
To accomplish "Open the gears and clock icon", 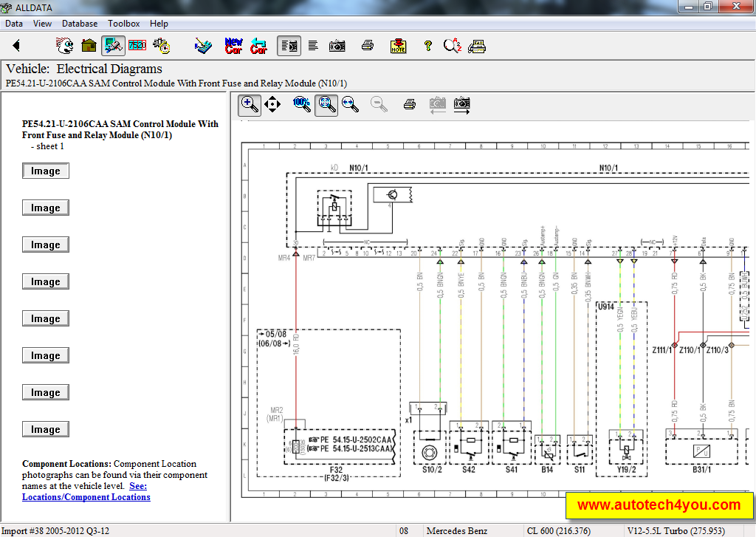I will coord(162,46).
